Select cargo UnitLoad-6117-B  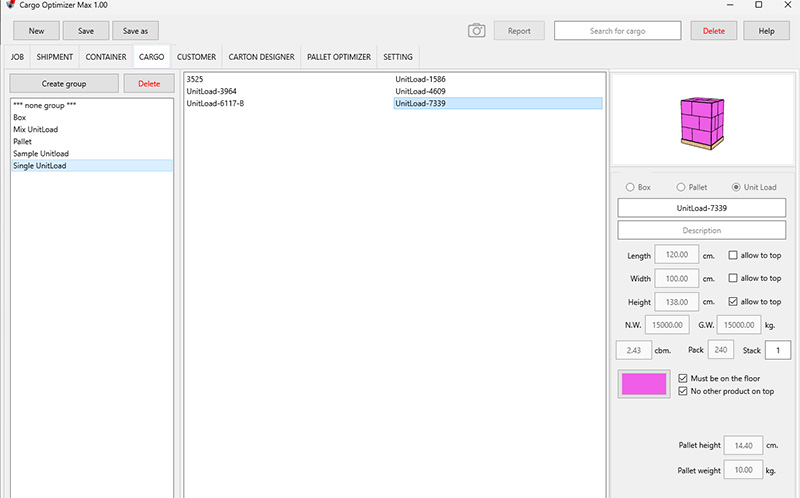tap(289, 104)
